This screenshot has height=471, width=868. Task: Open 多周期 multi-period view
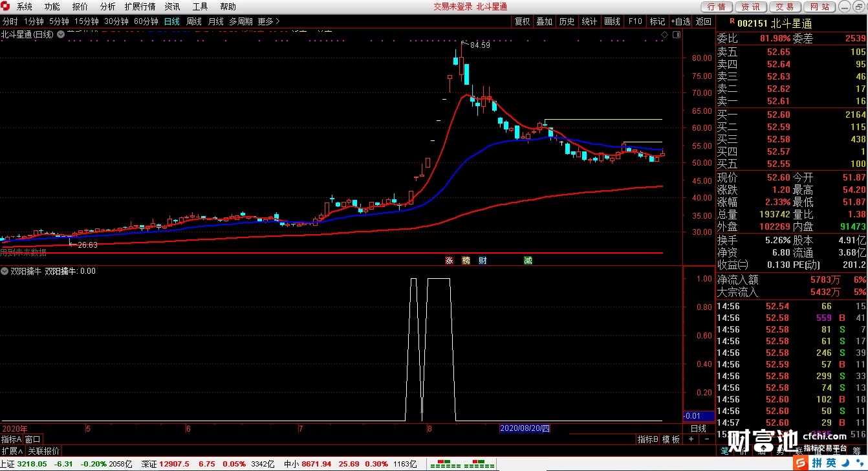(241, 21)
